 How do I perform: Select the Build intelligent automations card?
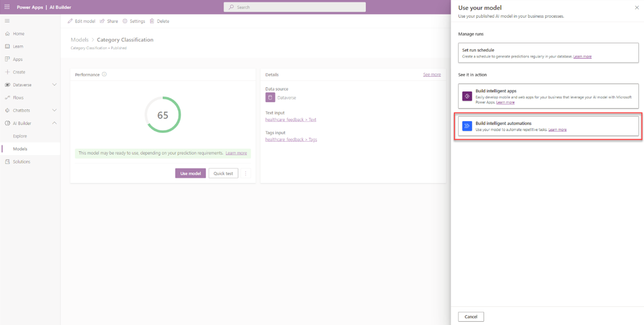548,126
